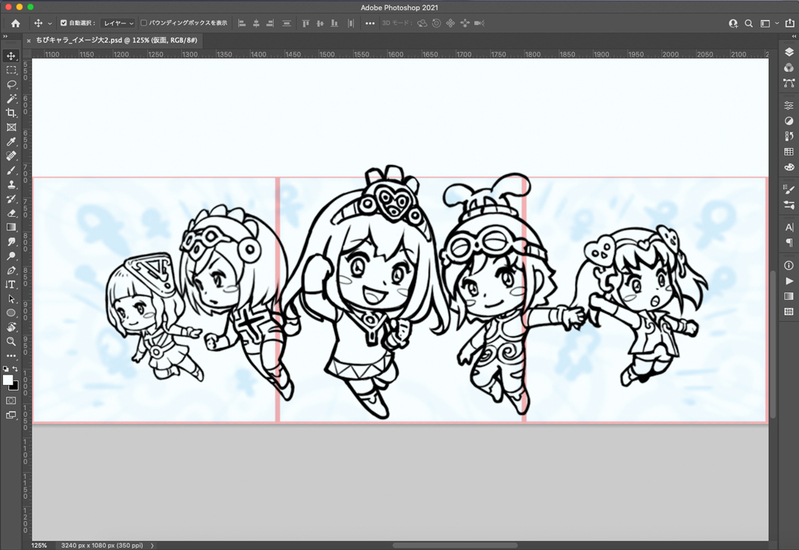Viewport: 799px width, 550px height.
Task: Open the Actions panel play icon
Action: (x=789, y=281)
